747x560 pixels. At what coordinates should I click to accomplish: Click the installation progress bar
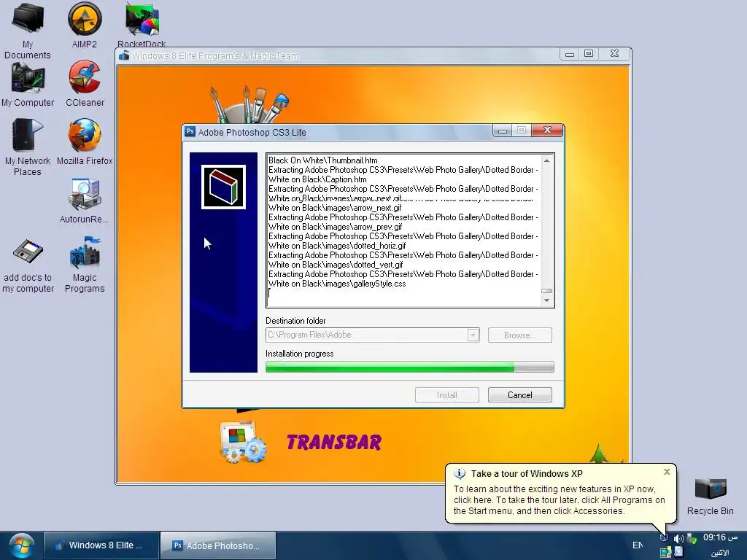[x=410, y=367]
